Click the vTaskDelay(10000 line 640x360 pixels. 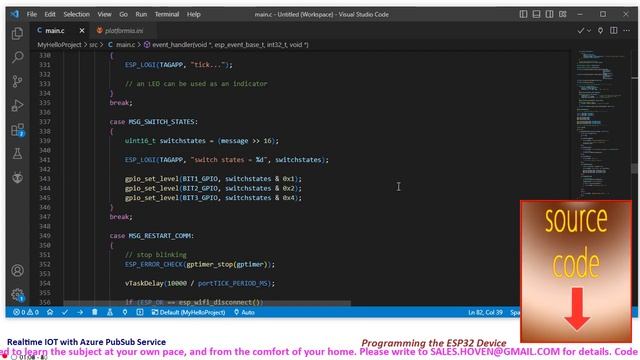200,283
